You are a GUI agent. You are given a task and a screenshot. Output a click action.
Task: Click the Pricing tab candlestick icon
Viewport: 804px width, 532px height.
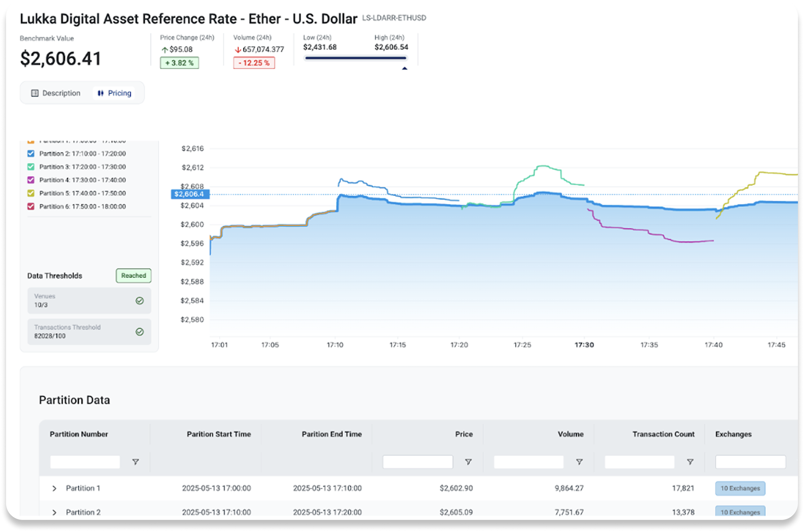pos(100,93)
